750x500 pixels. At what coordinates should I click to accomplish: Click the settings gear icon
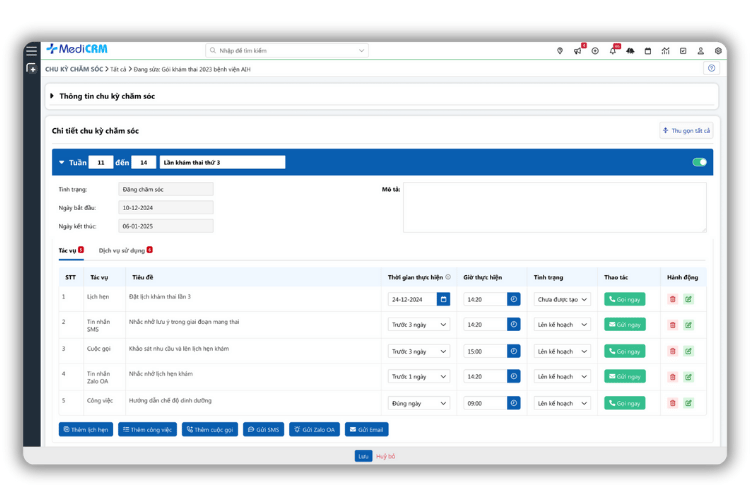(718, 51)
